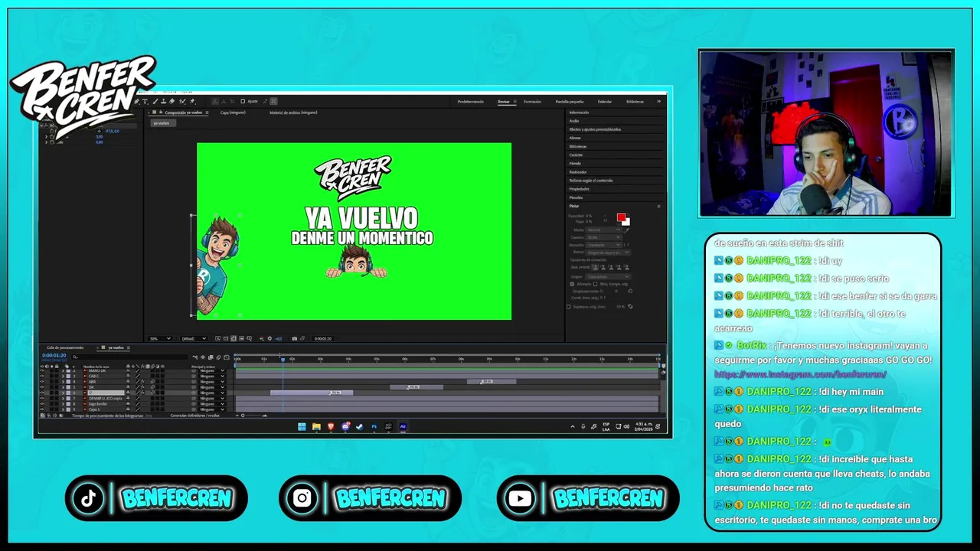Open the Pintar panel menu icon

(x=658, y=207)
